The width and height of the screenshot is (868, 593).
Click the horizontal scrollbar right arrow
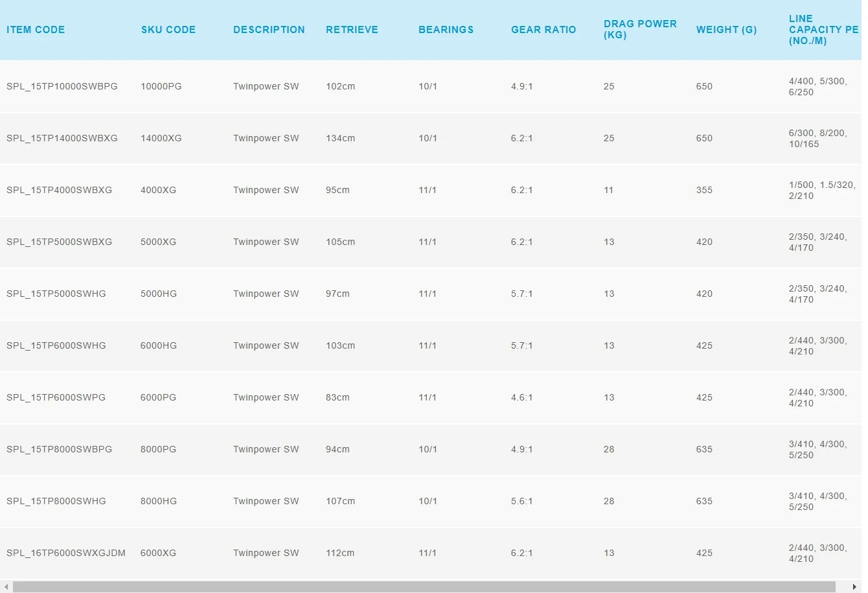pos(855,587)
